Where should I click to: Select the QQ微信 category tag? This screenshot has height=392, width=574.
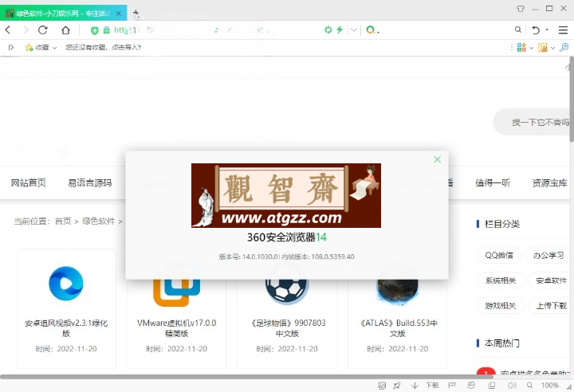pos(499,255)
